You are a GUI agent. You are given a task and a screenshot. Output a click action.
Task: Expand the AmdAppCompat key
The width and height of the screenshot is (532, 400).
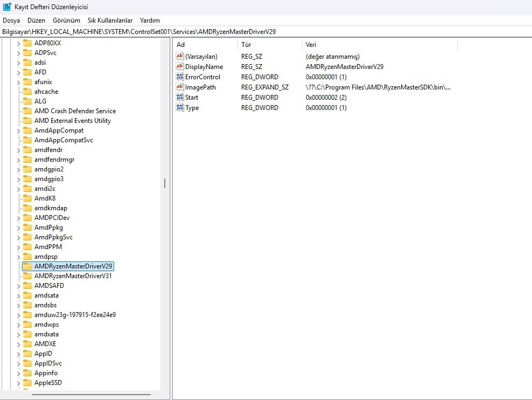tap(19, 131)
